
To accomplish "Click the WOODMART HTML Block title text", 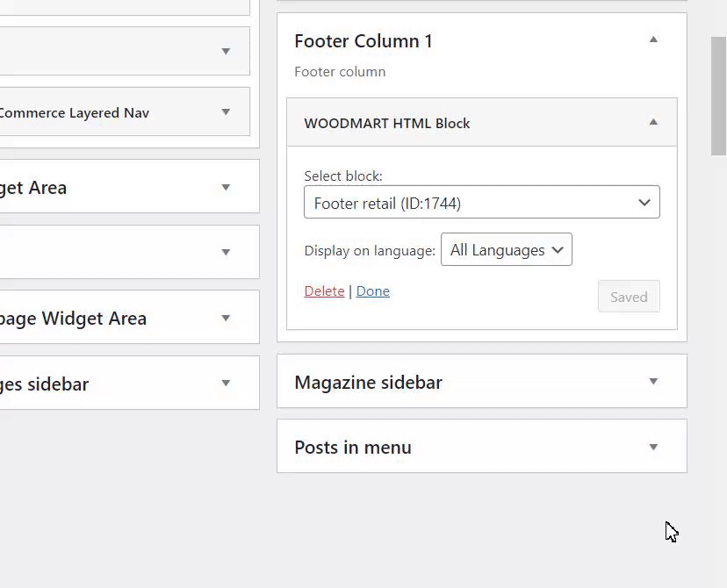I will [387, 124].
